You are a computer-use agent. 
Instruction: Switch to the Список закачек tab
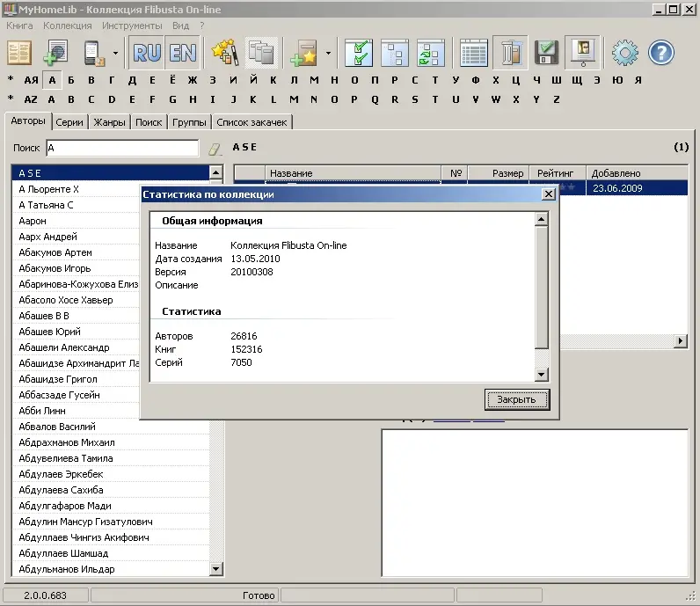click(252, 122)
